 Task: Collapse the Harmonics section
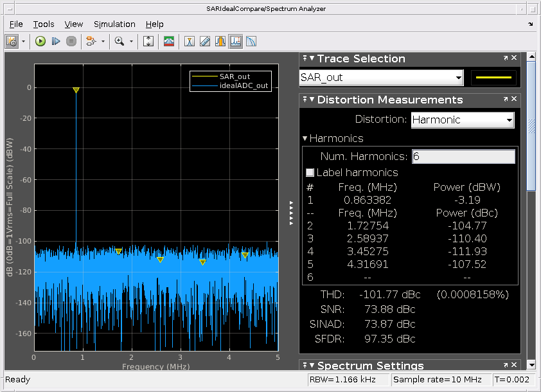306,138
